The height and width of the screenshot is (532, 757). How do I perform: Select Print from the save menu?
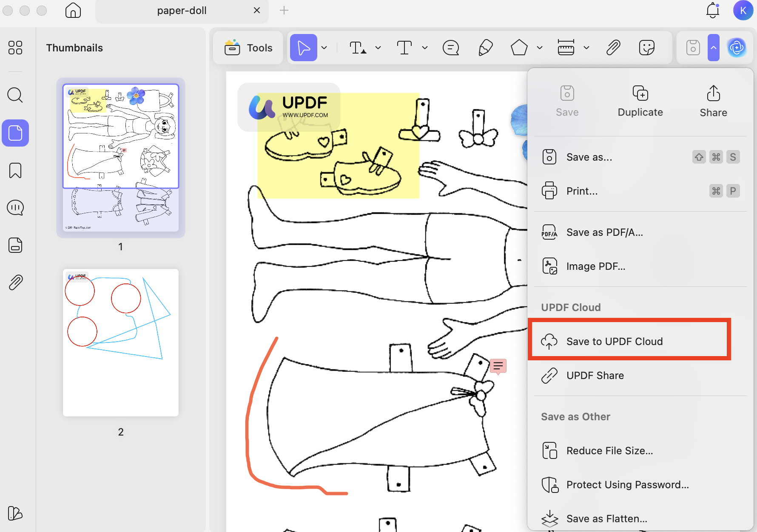[582, 191]
